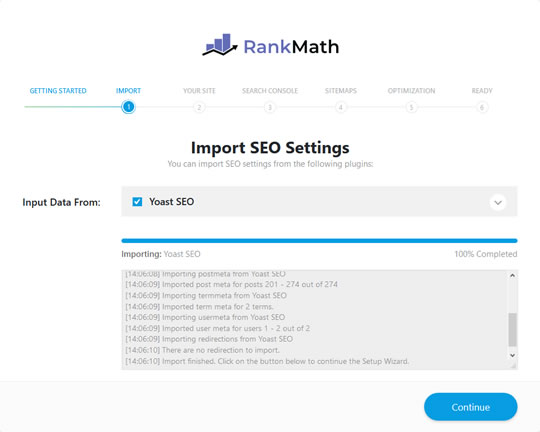Click the Importing: Yoast SEO status text

pyautogui.click(x=160, y=254)
